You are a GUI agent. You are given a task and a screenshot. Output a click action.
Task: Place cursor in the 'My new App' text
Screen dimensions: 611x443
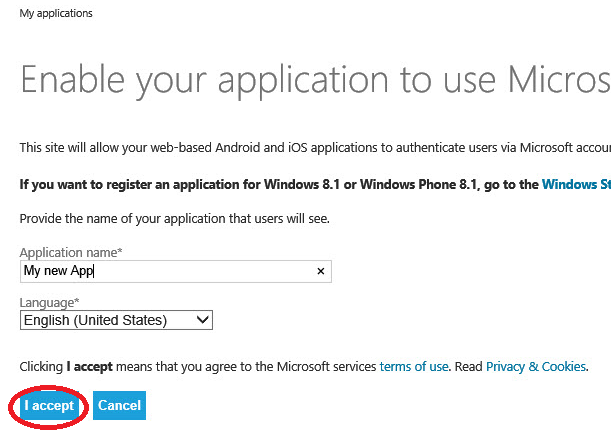point(58,271)
